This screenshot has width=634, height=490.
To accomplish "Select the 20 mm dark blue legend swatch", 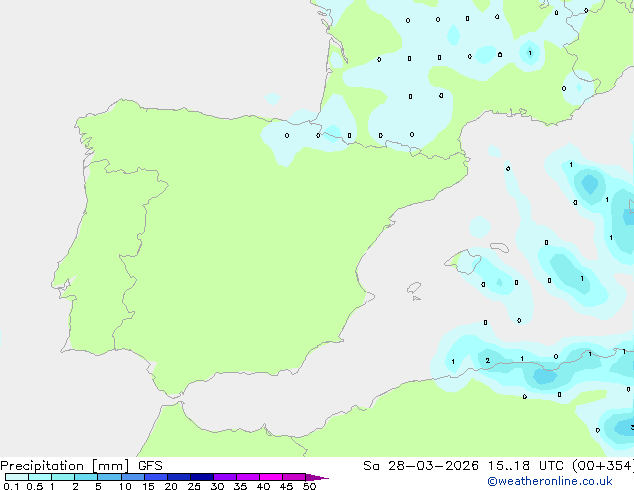I will click(179, 477).
